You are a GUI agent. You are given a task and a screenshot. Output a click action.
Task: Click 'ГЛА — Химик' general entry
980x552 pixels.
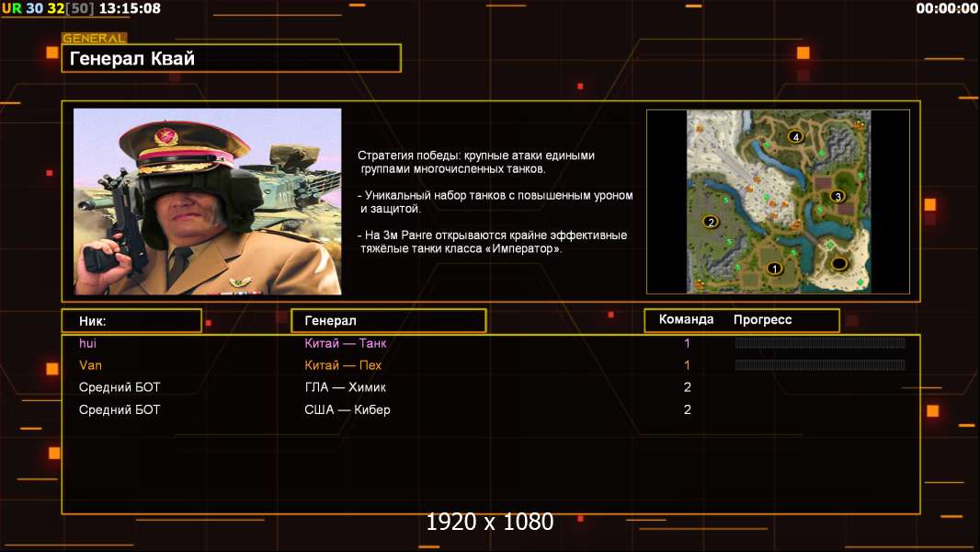point(346,387)
